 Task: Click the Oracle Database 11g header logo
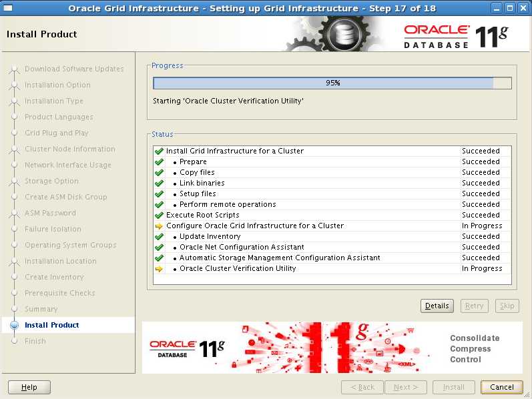pyautogui.click(x=456, y=36)
